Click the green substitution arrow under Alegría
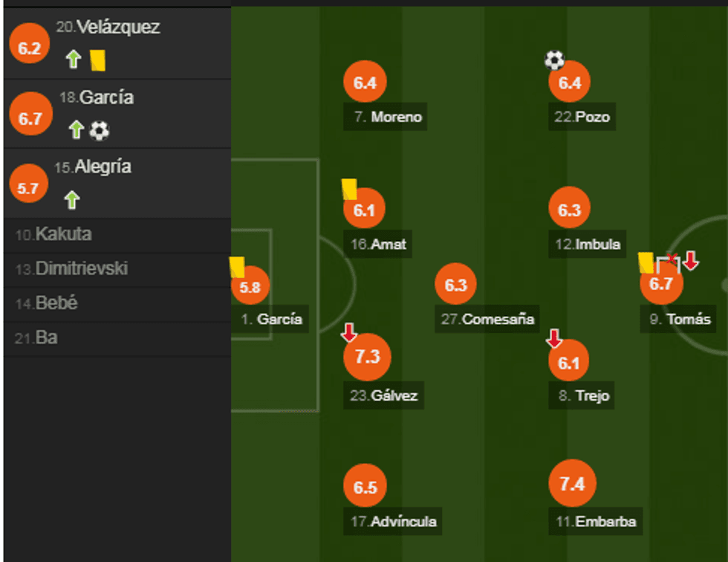Viewport: 728px width, 562px height. [x=72, y=200]
